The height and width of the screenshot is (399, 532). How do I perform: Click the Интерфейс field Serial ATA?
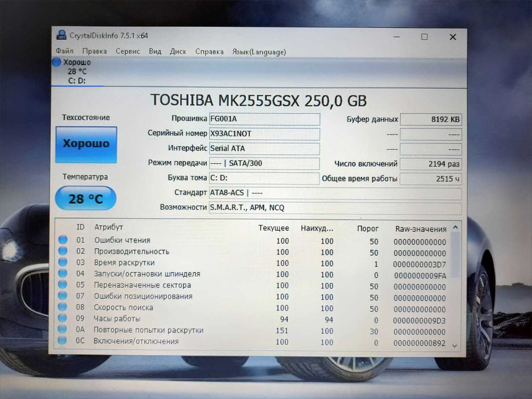point(265,149)
